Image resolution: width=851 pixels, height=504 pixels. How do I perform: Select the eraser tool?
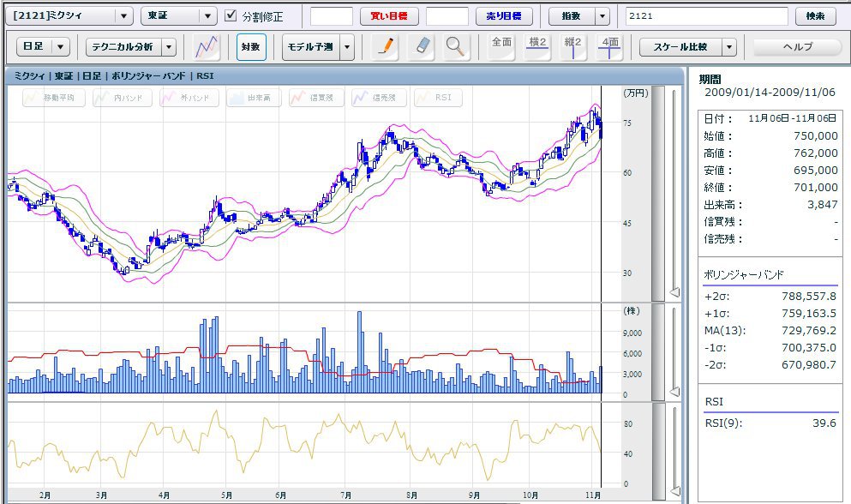coord(423,47)
